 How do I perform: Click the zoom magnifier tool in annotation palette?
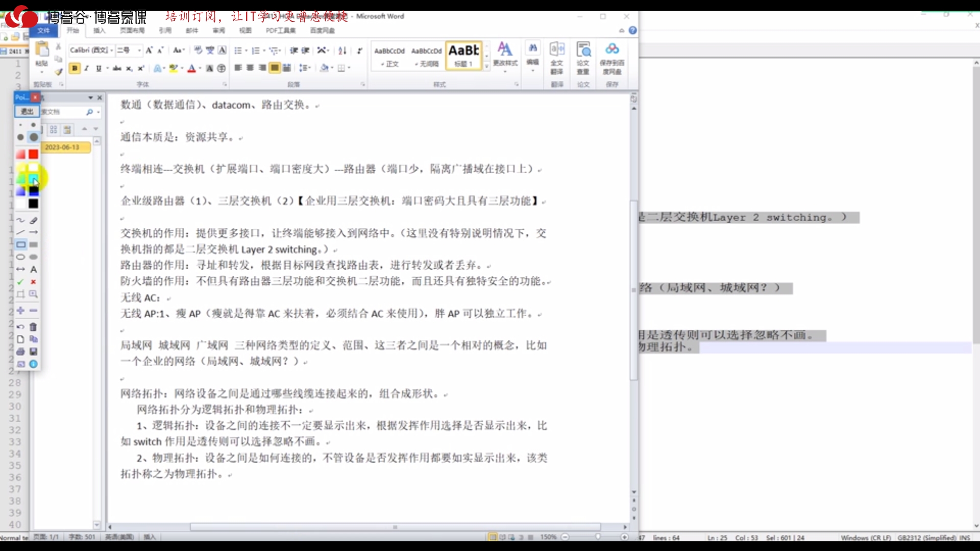[33, 294]
